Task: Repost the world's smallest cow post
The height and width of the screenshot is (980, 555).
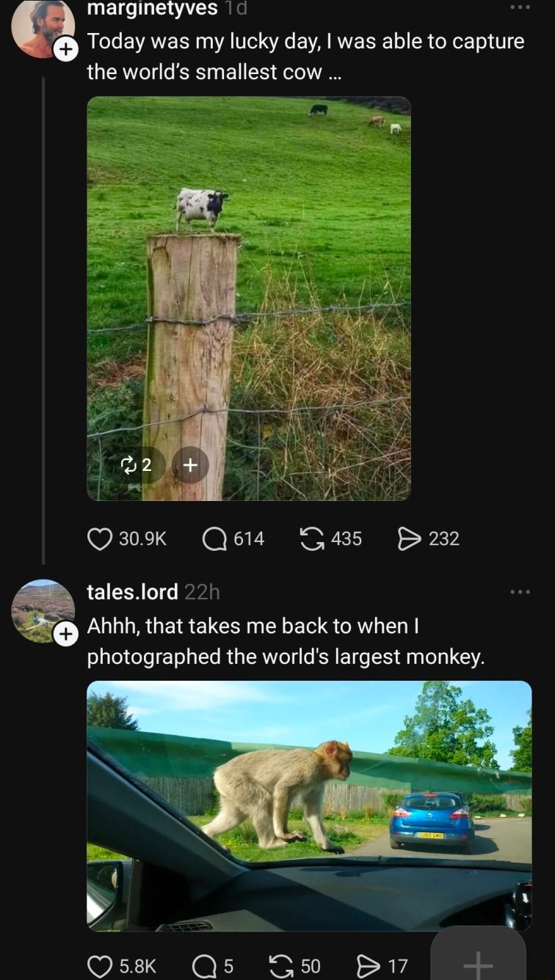Action: tap(313, 539)
